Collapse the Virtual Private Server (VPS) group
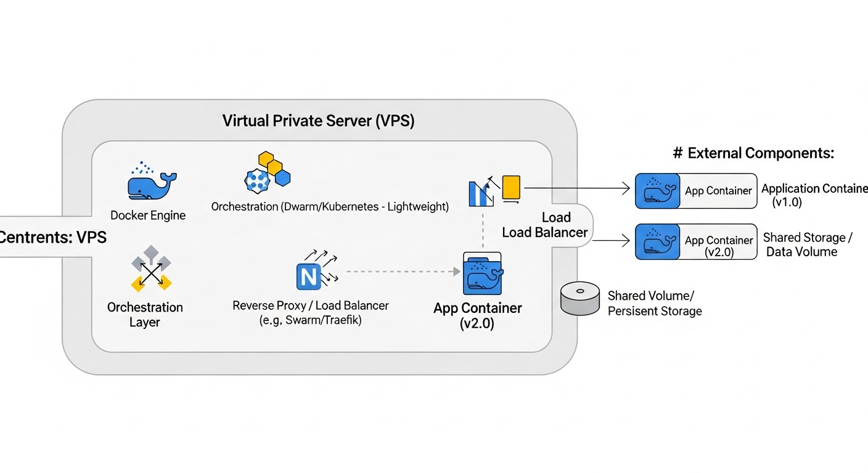The height and width of the screenshot is (473, 868). tap(319, 121)
